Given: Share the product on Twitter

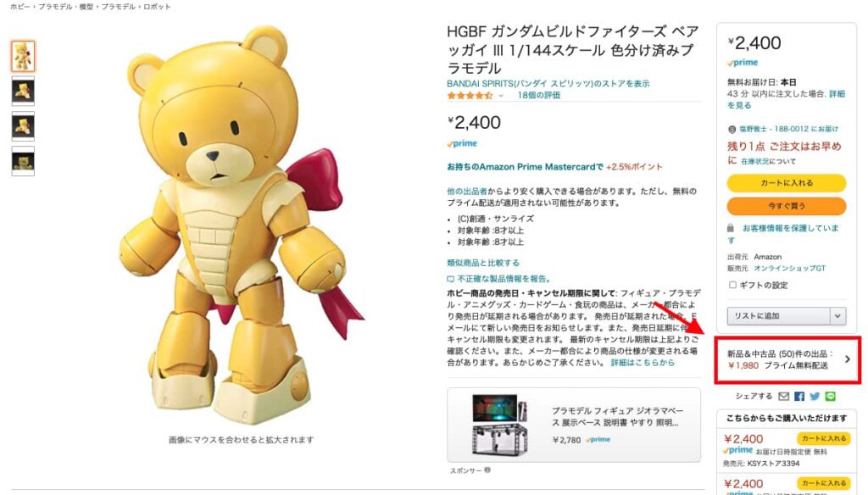Looking at the screenshot, I should (x=815, y=397).
